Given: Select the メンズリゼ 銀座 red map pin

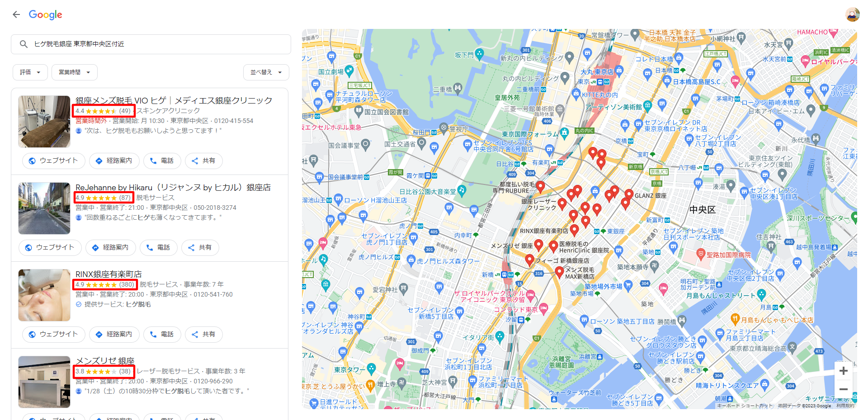Looking at the screenshot, I should coord(538,245).
